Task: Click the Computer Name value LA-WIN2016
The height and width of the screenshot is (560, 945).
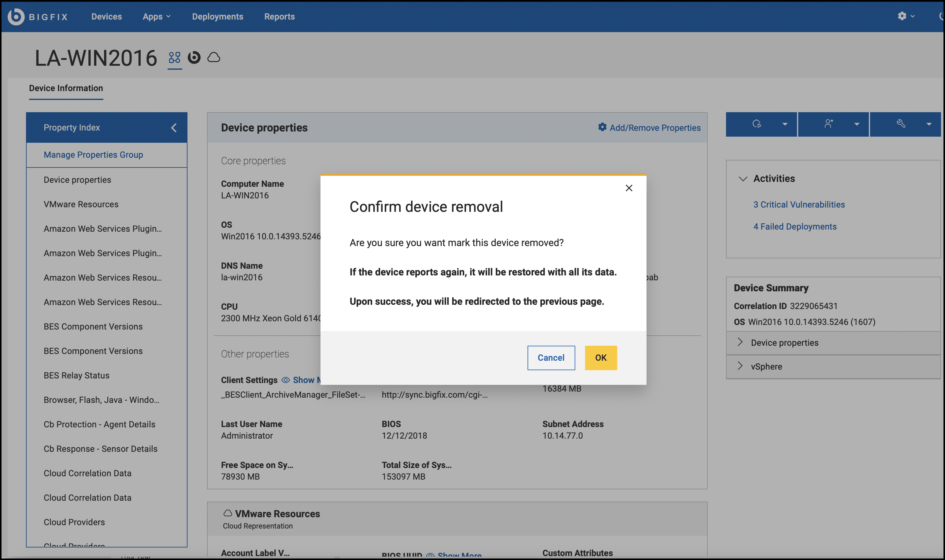Action: 245,195
